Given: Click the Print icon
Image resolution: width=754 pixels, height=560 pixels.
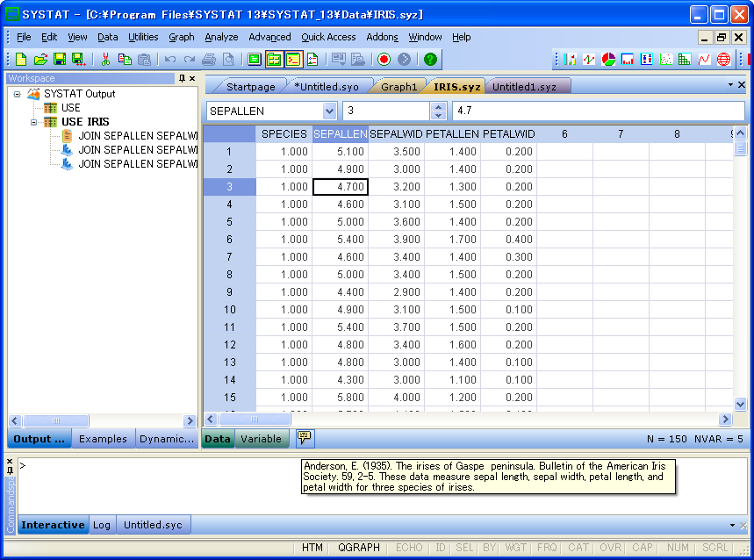Looking at the screenshot, I should tap(209, 59).
